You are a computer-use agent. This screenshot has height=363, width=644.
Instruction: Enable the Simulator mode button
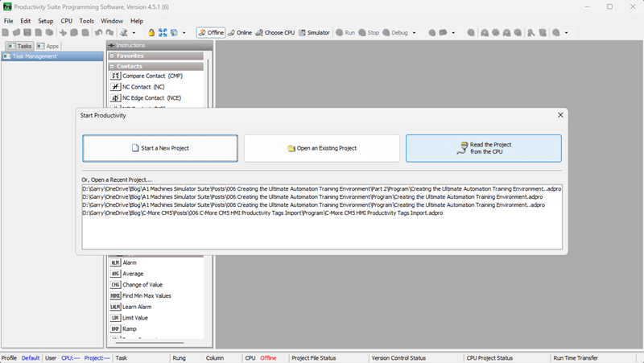coord(314,33)
